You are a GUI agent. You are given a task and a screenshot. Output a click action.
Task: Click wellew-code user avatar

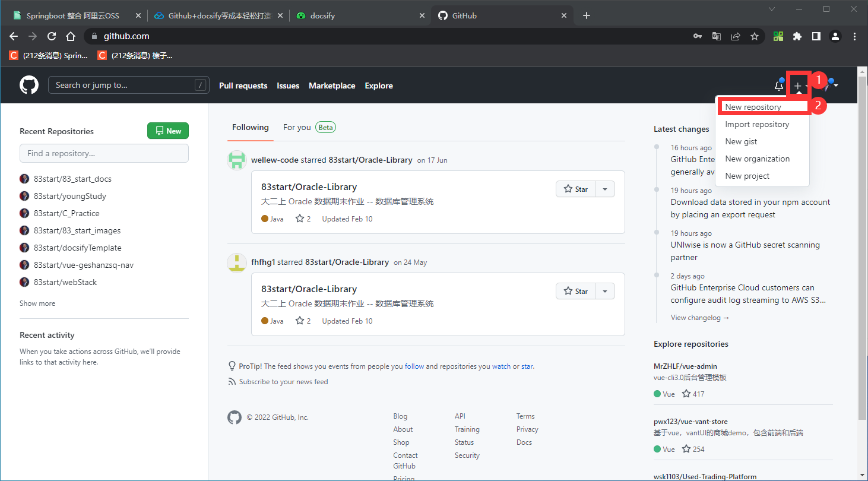tap(237, 160)
